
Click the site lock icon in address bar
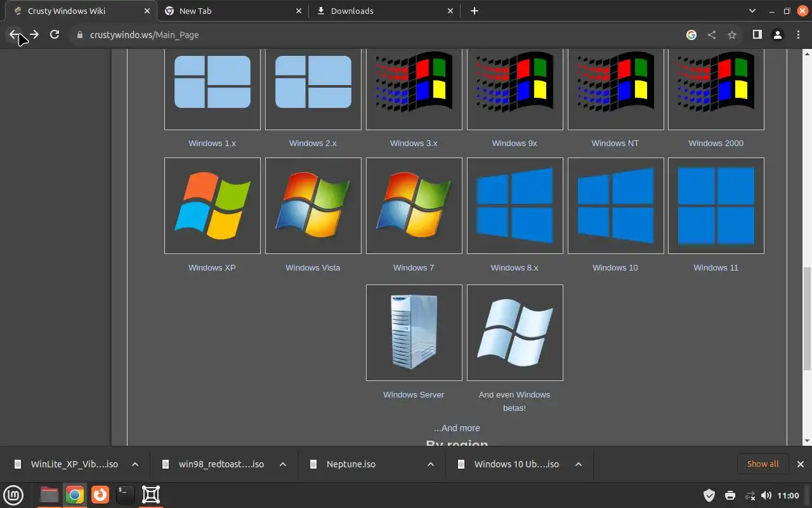[80, 35]
